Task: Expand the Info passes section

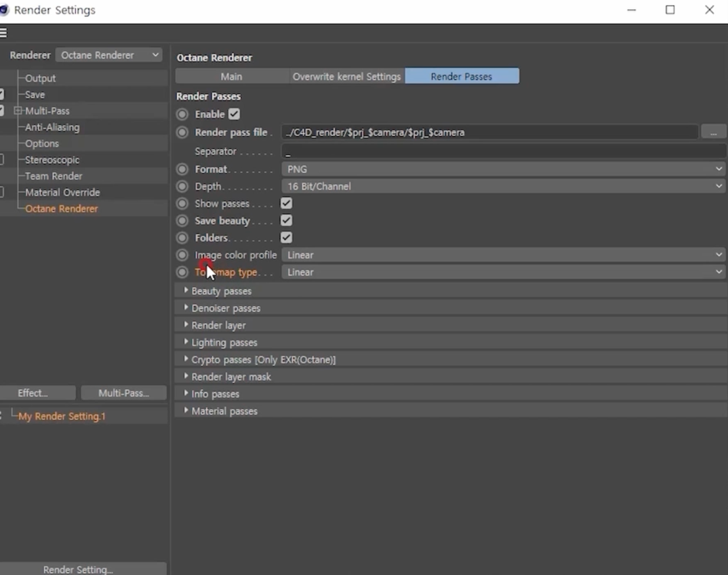Action: (x=186, y=394)
